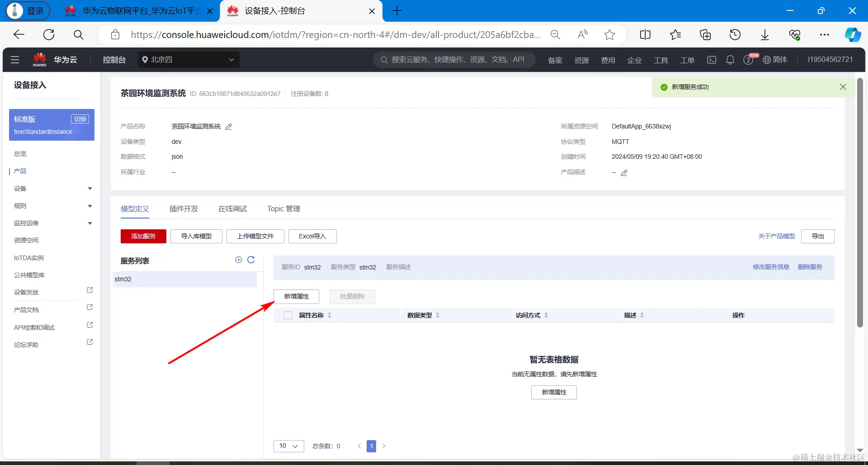Click the cloud services search box
The height and width of the screenshot is (465, 868).
[x=454, y=60]
